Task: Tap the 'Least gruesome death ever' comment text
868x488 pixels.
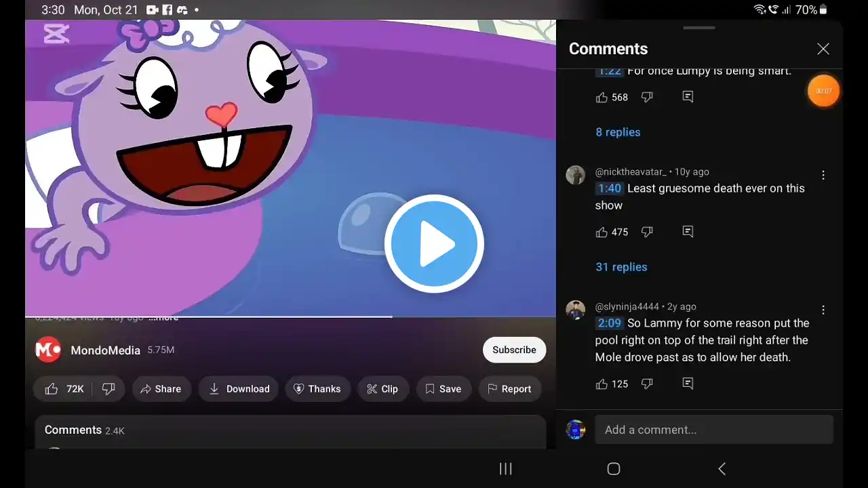Action: [x=700, y=197]
